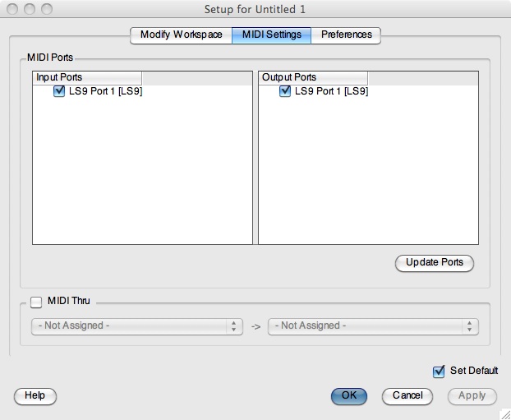511x420 pixels.
Task: Click Cancel to dismiss the dialog
Action: point(407,395)
